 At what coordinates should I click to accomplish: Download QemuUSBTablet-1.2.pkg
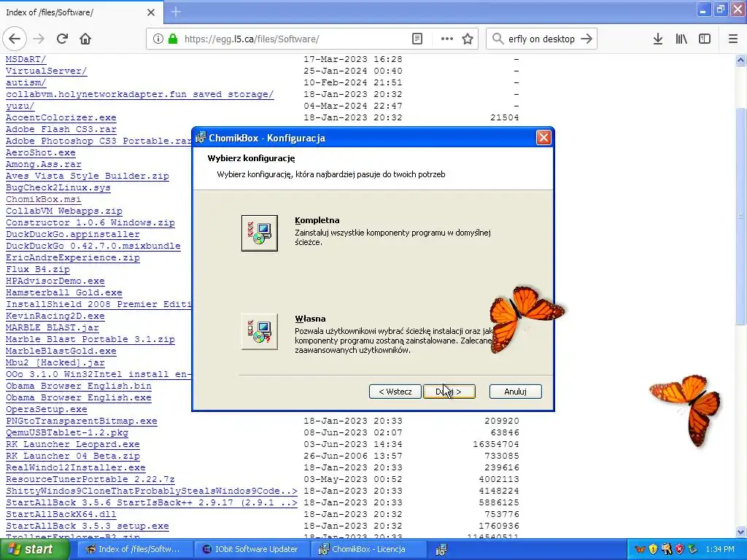[66, 433]
